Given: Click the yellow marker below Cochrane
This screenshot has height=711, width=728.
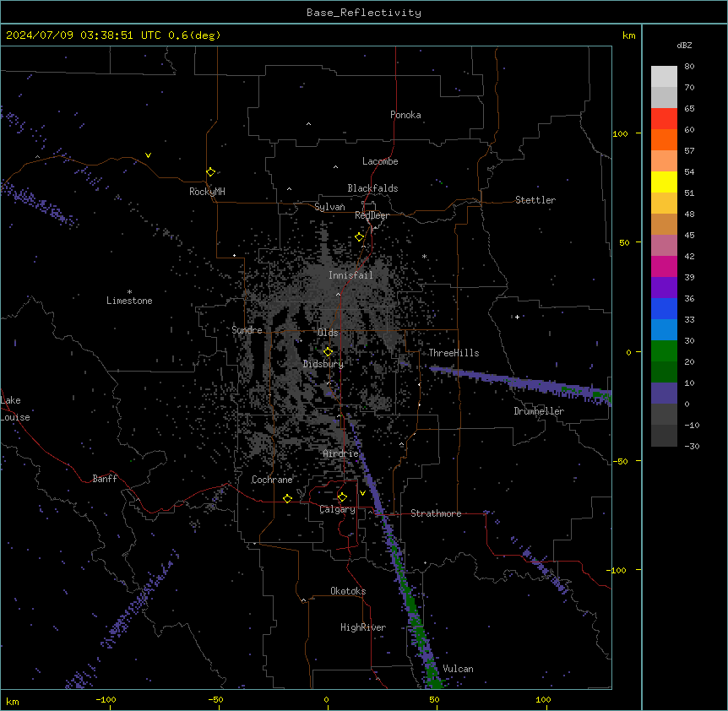Looking at the screenshot, I should click(287, 498).
